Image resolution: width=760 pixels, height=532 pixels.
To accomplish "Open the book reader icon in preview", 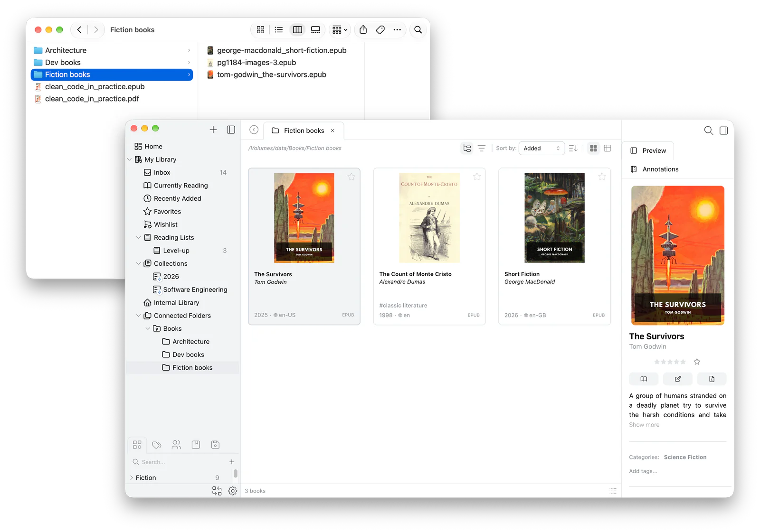I will [644, 379].
